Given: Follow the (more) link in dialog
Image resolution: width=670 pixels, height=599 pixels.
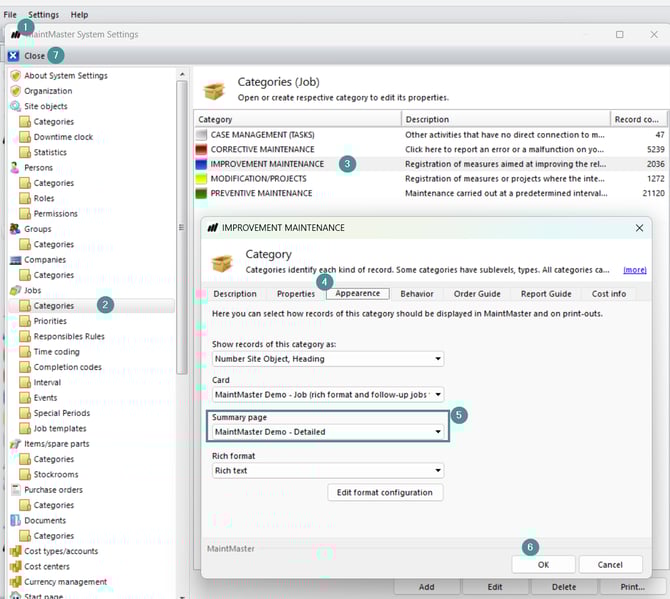Looking at the screenshot, I should [634, 270].
